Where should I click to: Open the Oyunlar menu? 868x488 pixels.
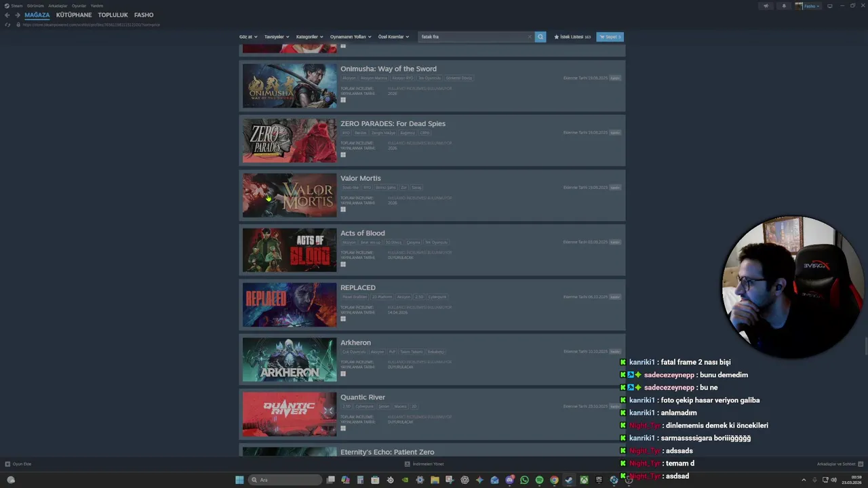coord(79,5)
